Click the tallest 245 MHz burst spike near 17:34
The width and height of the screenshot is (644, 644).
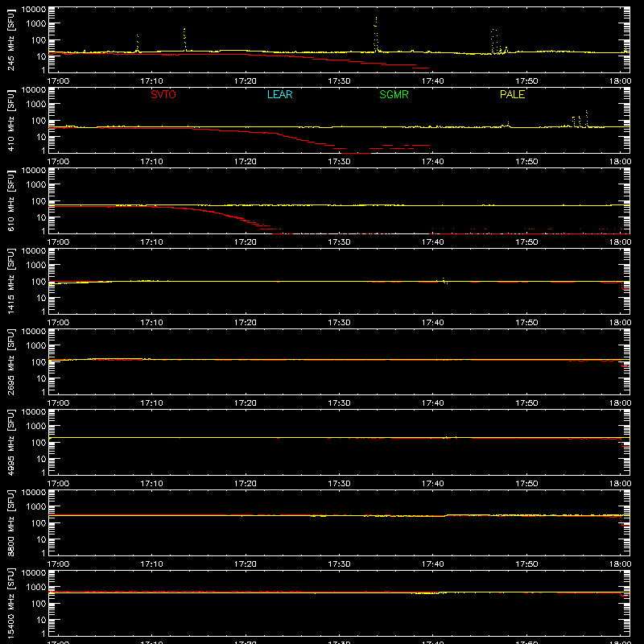coord(376,35)
